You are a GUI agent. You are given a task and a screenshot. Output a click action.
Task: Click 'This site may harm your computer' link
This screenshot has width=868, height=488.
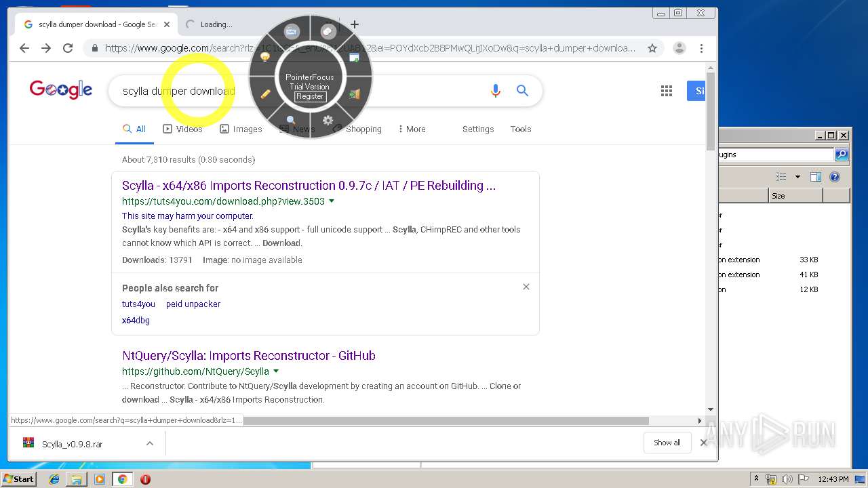coord(188,216)
